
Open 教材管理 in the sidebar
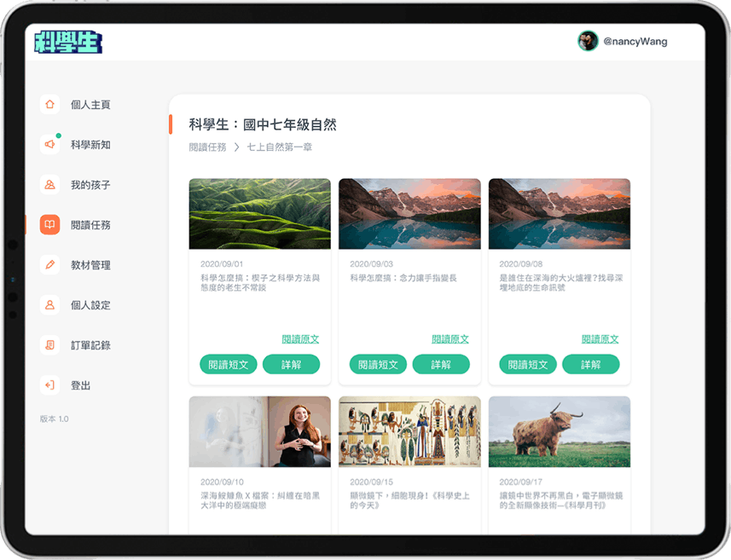tap(90, 265)
